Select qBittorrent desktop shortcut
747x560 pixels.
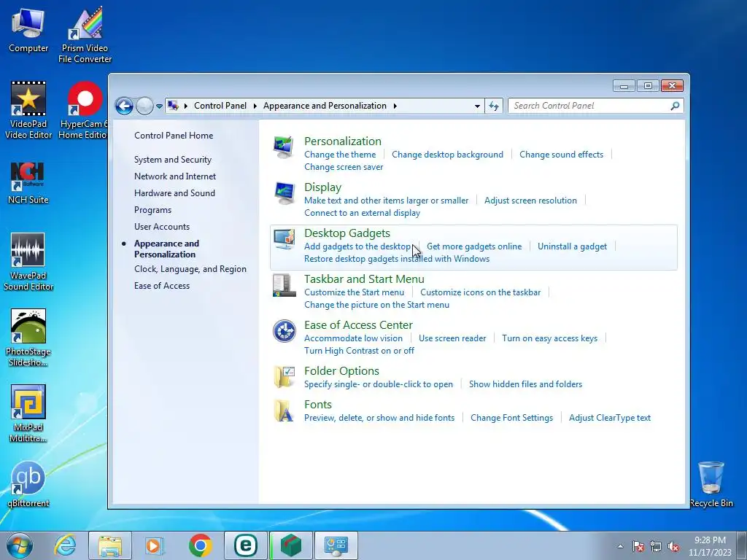tap(28, 484)
